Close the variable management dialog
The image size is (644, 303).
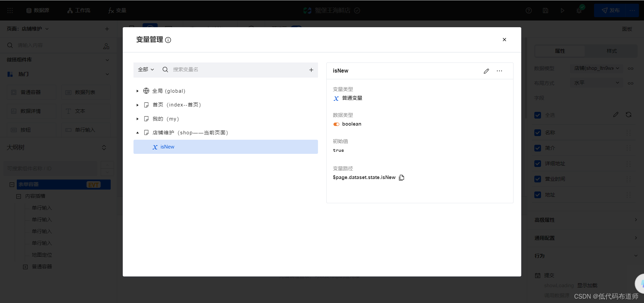pyautogui.click(x=504, y=40)
